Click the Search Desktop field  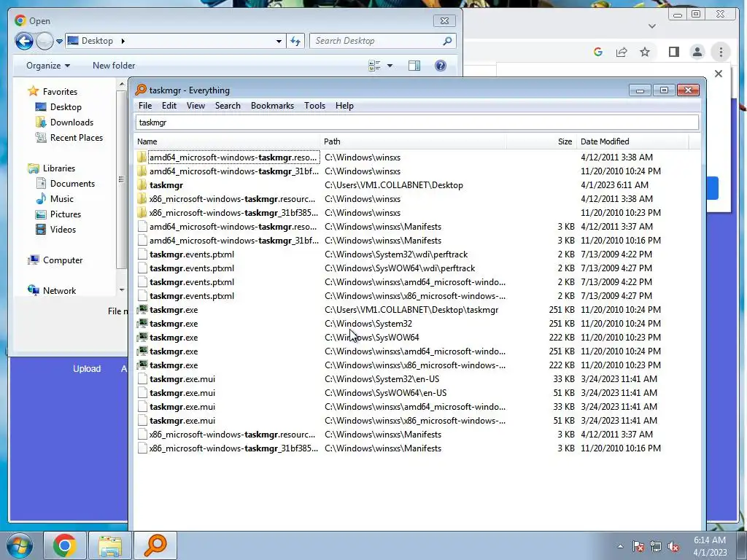click(x=382, y=41)
